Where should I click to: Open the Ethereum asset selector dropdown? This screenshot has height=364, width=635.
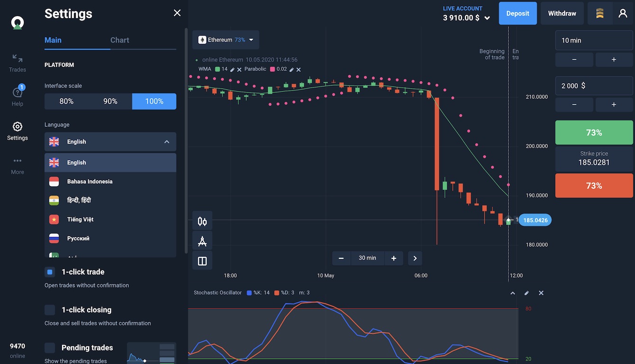226,40
